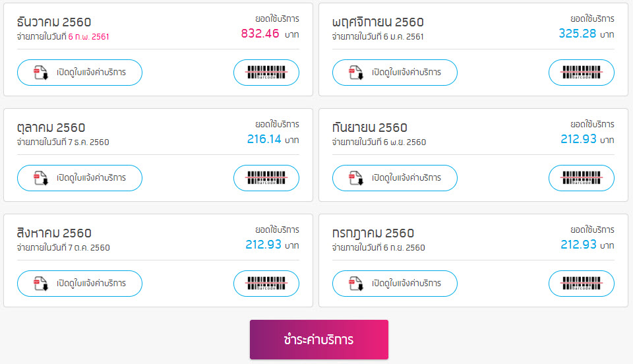Click the PDF icon for กันยายน 2560

356,178
